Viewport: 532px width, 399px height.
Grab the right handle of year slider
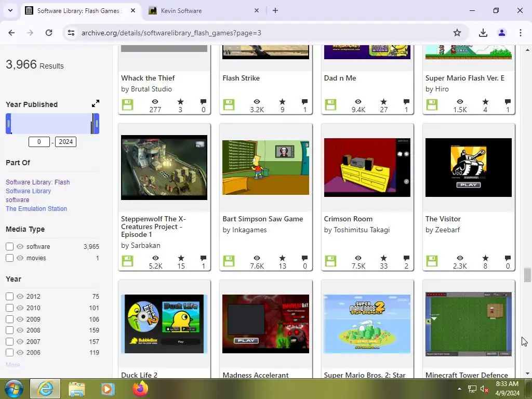97,124
